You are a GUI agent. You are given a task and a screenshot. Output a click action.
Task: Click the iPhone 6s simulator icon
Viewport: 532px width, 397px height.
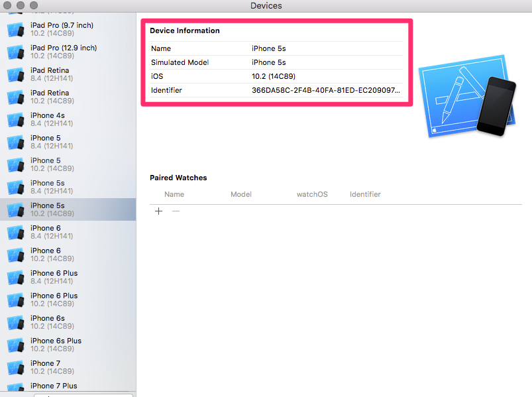click(16, 322)
